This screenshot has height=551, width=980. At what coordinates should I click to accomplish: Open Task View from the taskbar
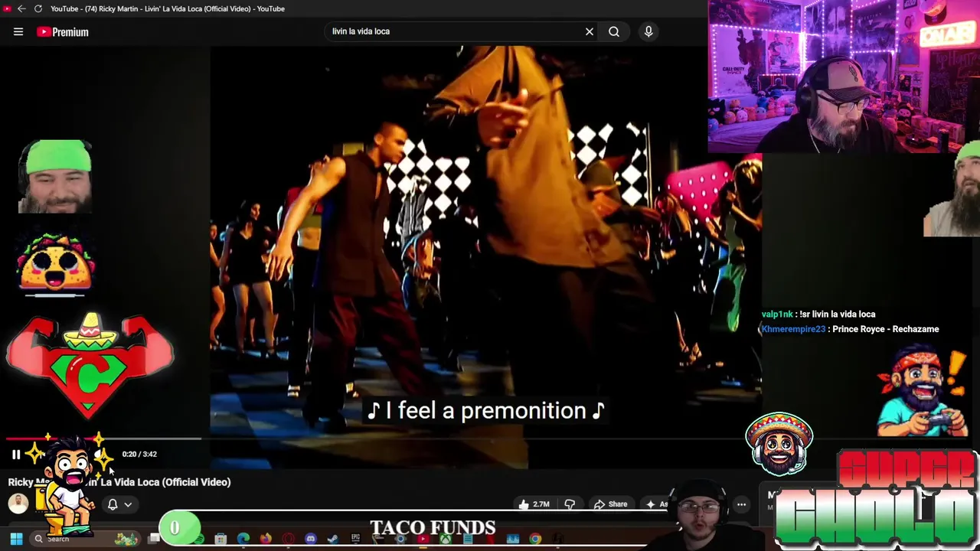(x=154, y=539)
